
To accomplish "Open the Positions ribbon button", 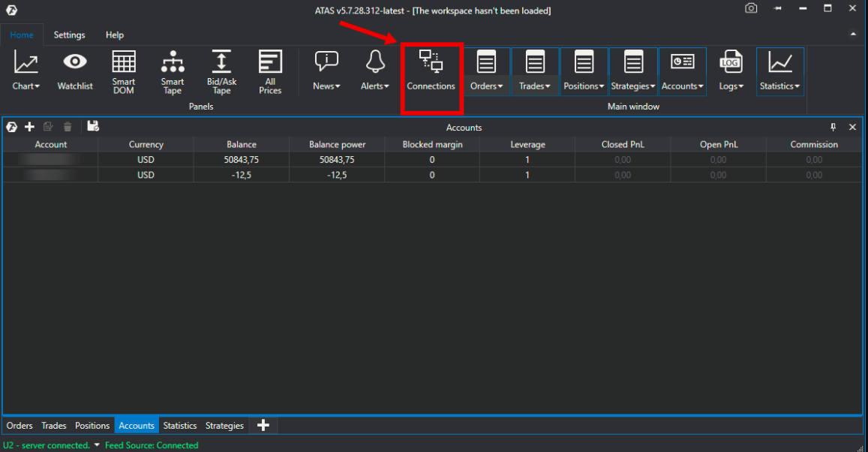I will 584,71.
